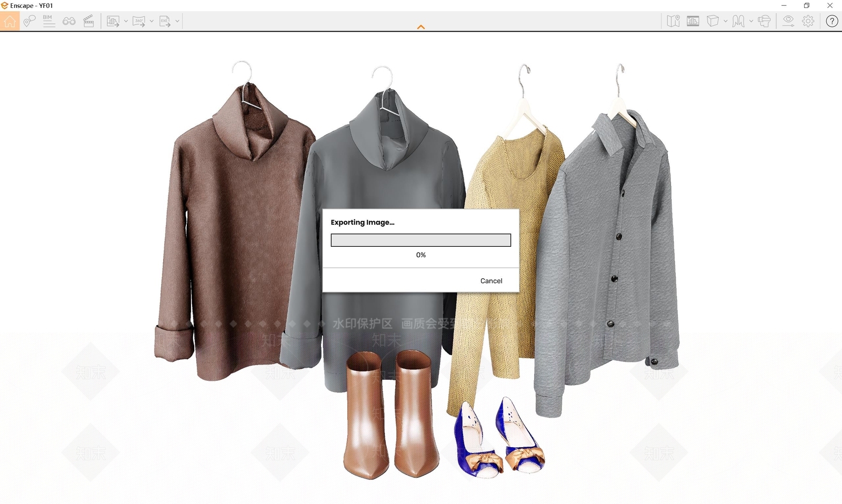Cancel the image export

click(x=491, y=280)
